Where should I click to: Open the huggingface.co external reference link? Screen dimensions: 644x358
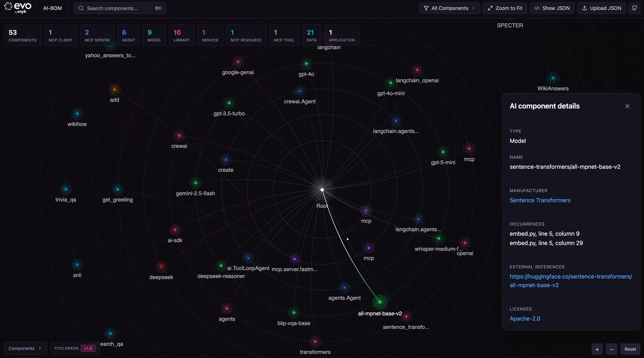click(571, 281)
